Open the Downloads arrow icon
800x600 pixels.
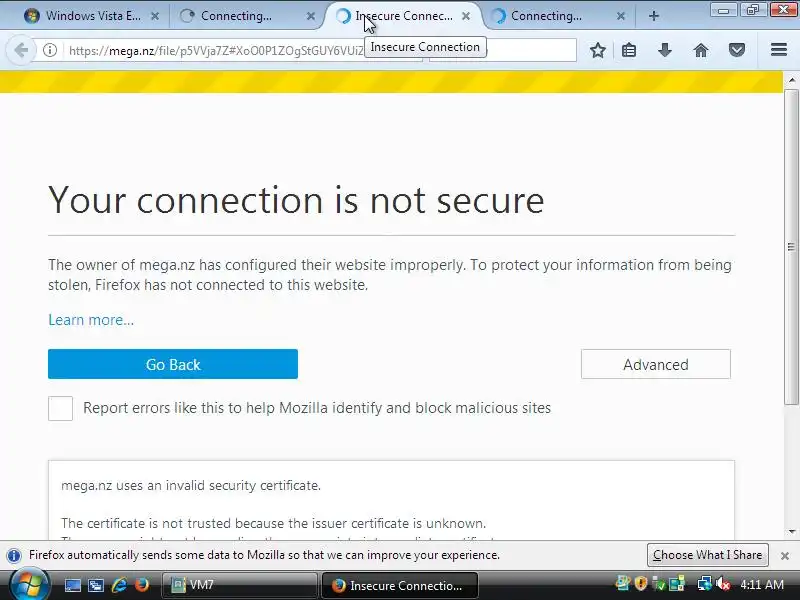click(x=665, y=50)
